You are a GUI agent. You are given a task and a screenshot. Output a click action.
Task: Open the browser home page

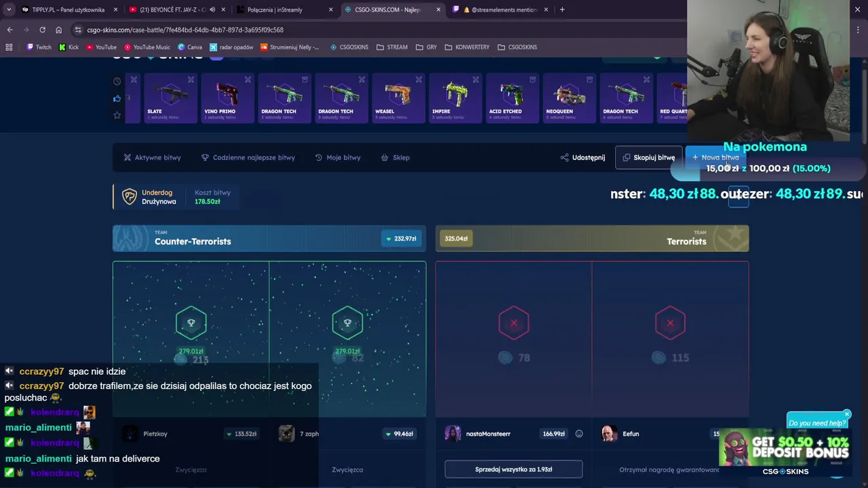pyautogui.click(x=58, y=30)
